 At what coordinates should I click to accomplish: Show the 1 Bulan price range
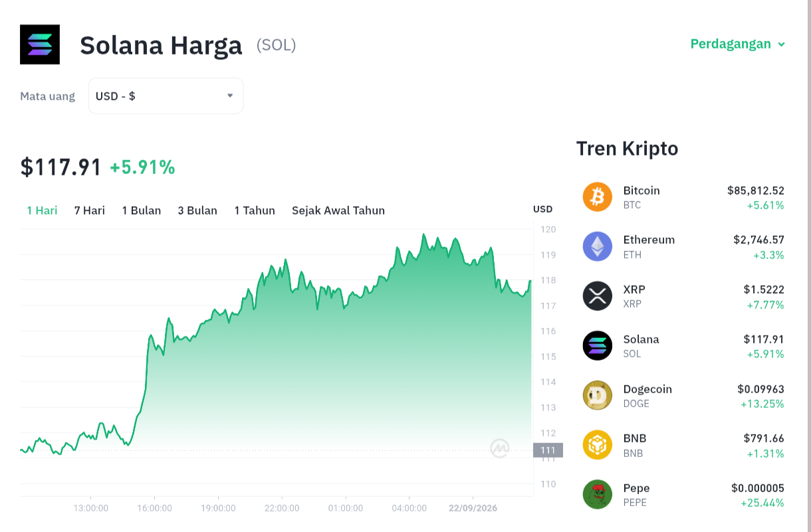[x=142, y=211]
